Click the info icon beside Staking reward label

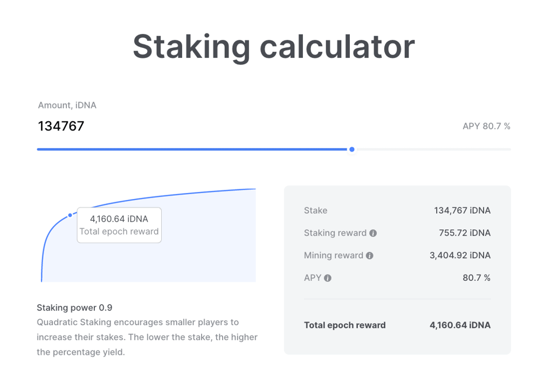click(x=374, y=233)
